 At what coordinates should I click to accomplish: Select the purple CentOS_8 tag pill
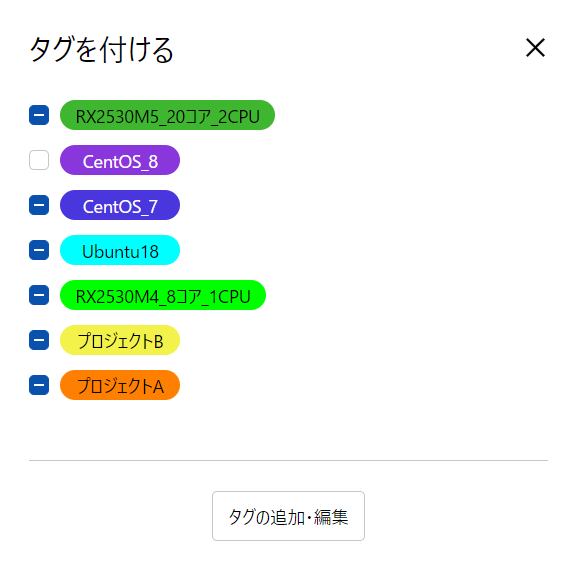(x=120, y=160)
